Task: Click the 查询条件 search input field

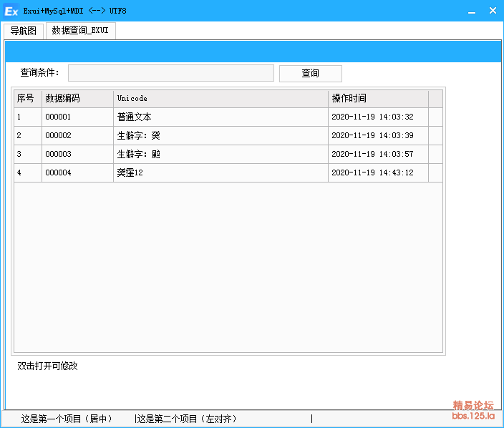Action: tap(170, 73)
